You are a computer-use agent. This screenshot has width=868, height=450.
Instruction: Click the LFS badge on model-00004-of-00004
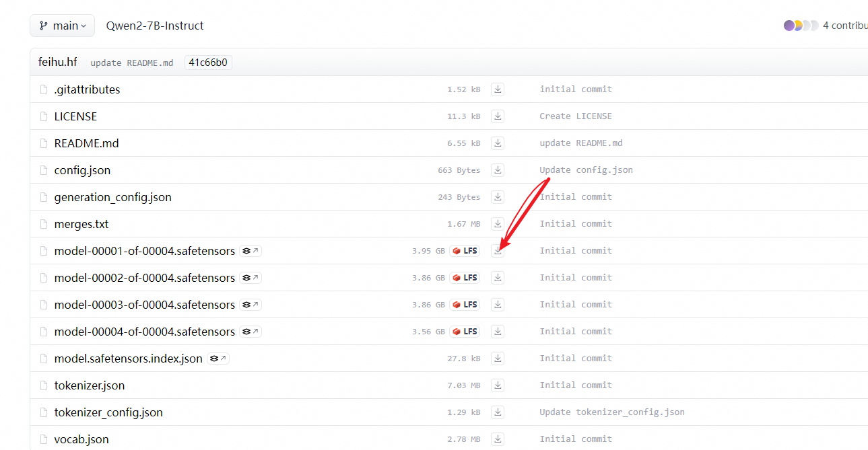465,332
